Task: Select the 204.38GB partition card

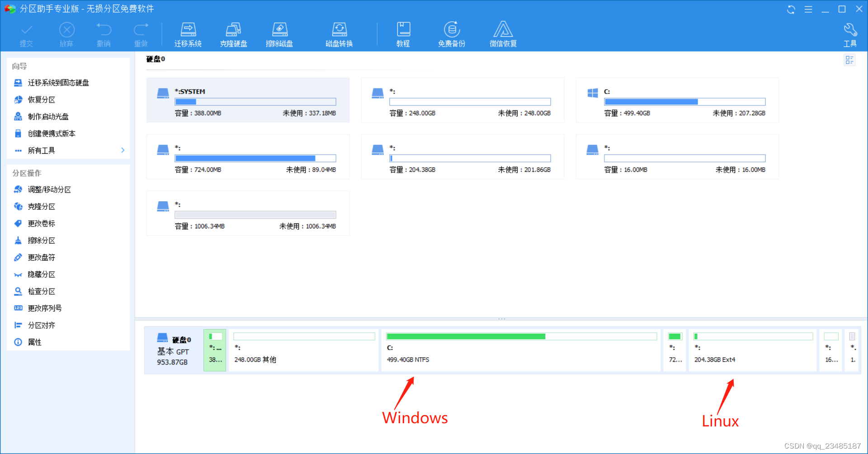Action: pos(462,156)
